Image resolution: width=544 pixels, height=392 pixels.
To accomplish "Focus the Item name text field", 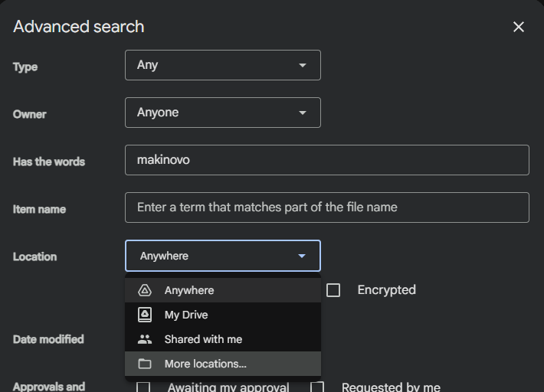I will pyautogui.click(x=326, y=207).
